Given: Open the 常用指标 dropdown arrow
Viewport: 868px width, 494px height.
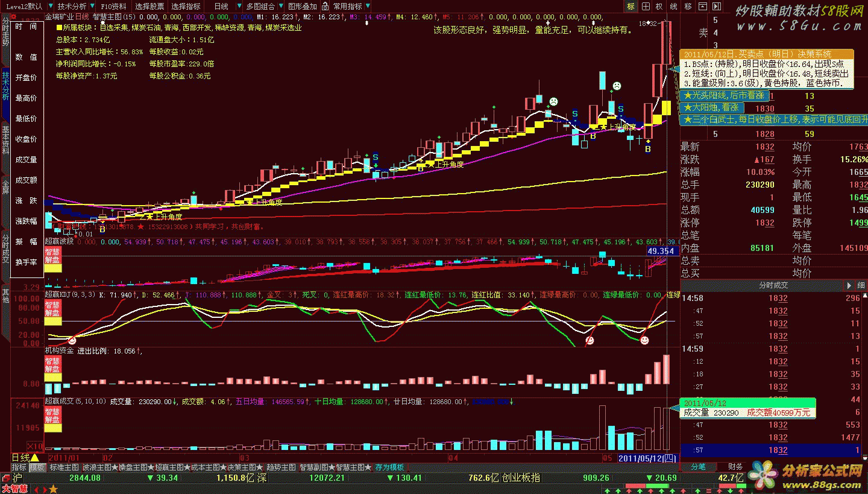Looking at the screenshot, I should click(x=367, y=6).
